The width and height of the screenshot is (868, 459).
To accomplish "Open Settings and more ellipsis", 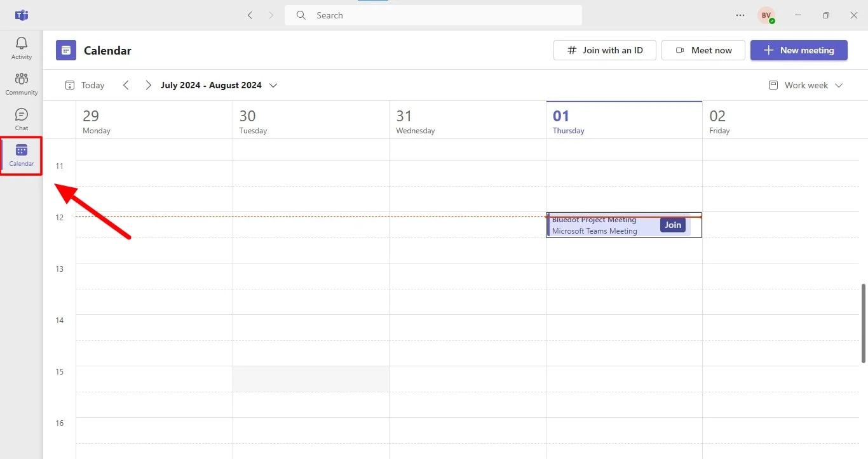I will pos(740,15).
